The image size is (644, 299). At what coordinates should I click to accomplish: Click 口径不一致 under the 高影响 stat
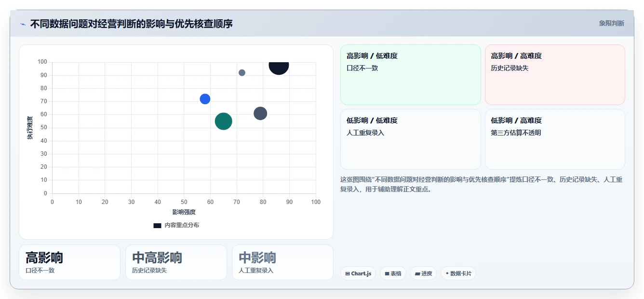pyautogui.click(x=40, y=271)
